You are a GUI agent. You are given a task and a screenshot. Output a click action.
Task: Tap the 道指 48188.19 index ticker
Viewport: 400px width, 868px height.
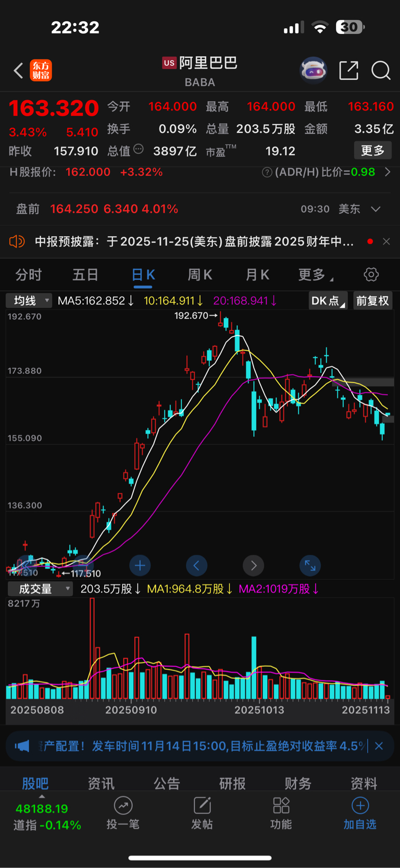[x=47, y=817]
